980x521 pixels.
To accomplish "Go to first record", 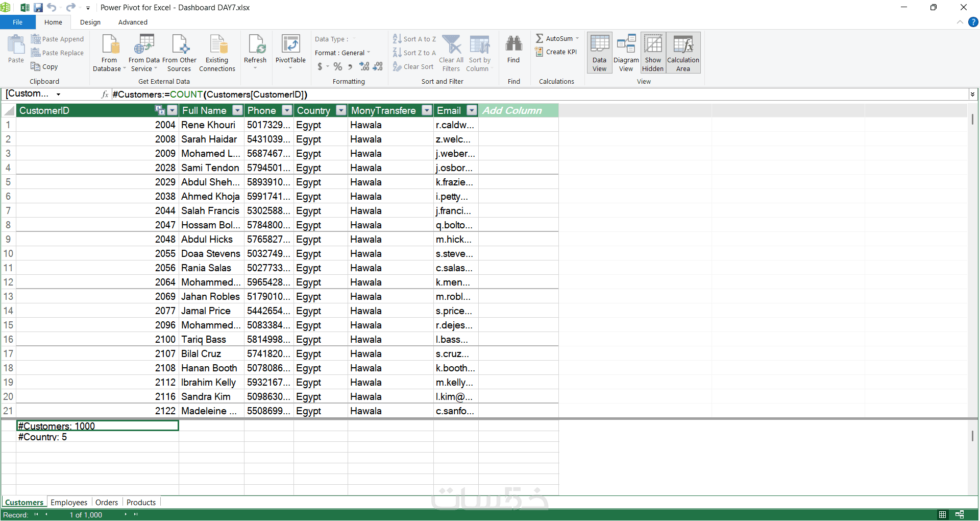I will 36,514.
